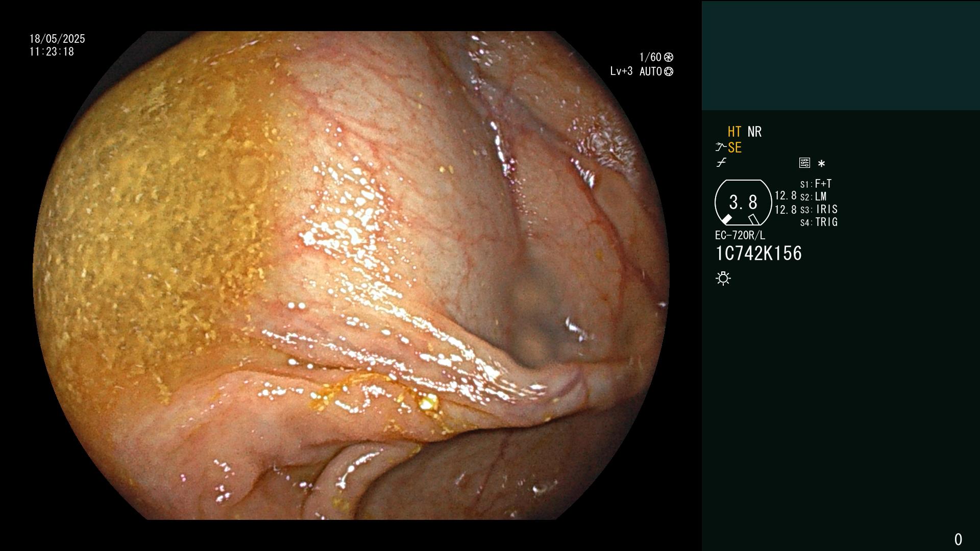This screenshot has width=980, height=551.
Task: Click the endoscopic live image view
Action: click(x=351, y=275)
